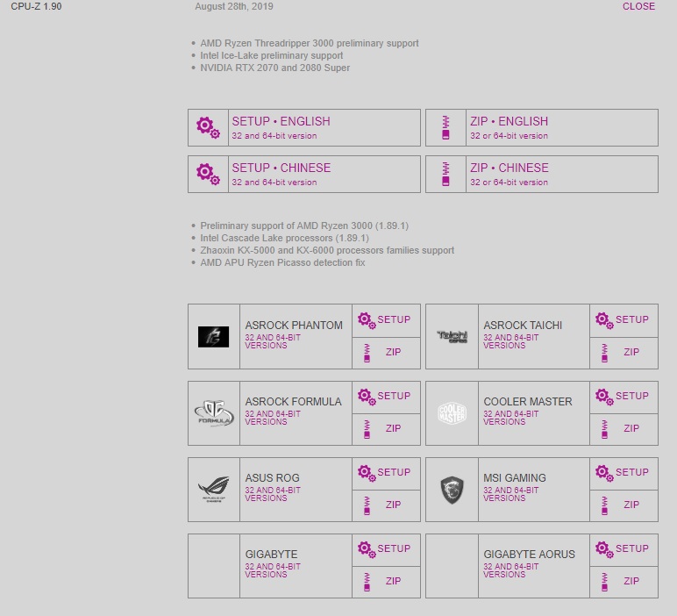677x616 pixels.
Task: Download the Gigabyte ZIP version
Action: point(386,581)
